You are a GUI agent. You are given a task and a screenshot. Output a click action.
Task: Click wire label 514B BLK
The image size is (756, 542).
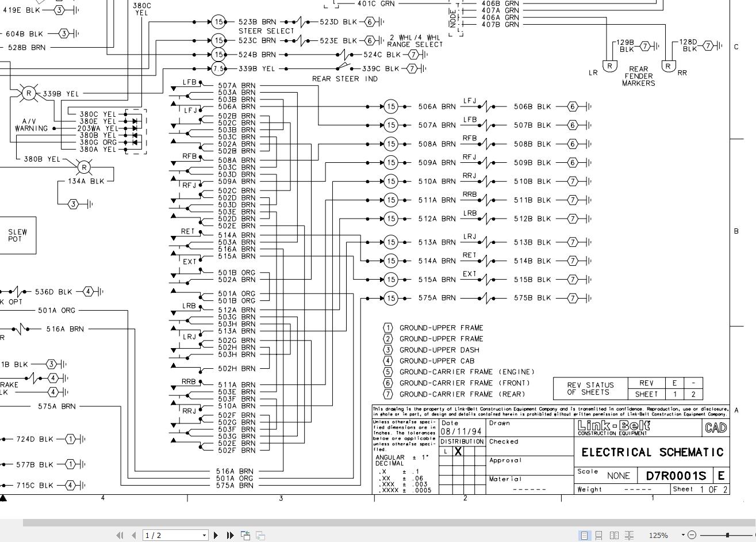click(532, 261)
